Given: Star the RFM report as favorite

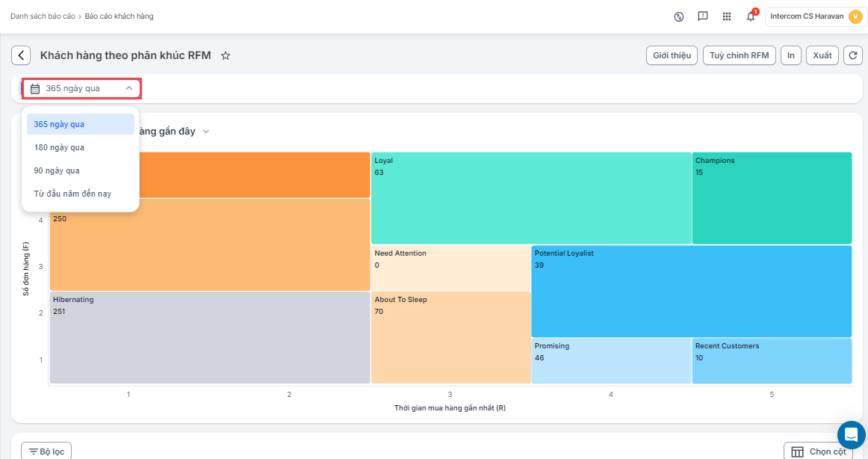Looking at the screenshot, I should [226, 55].
